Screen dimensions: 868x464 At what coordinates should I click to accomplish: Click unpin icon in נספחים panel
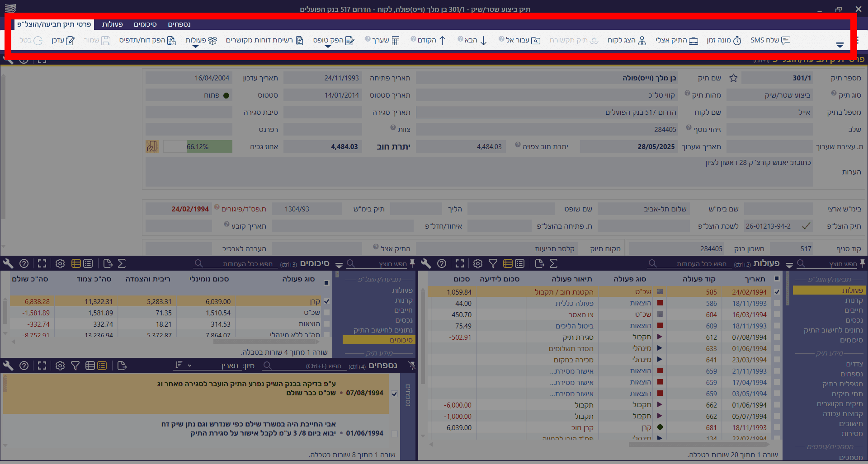pyautogui.click(x=411, y=365)
